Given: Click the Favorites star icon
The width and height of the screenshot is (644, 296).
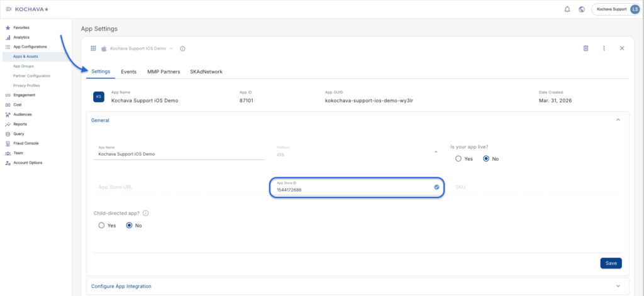Looking at the screenshot, I should pos(8,28).
